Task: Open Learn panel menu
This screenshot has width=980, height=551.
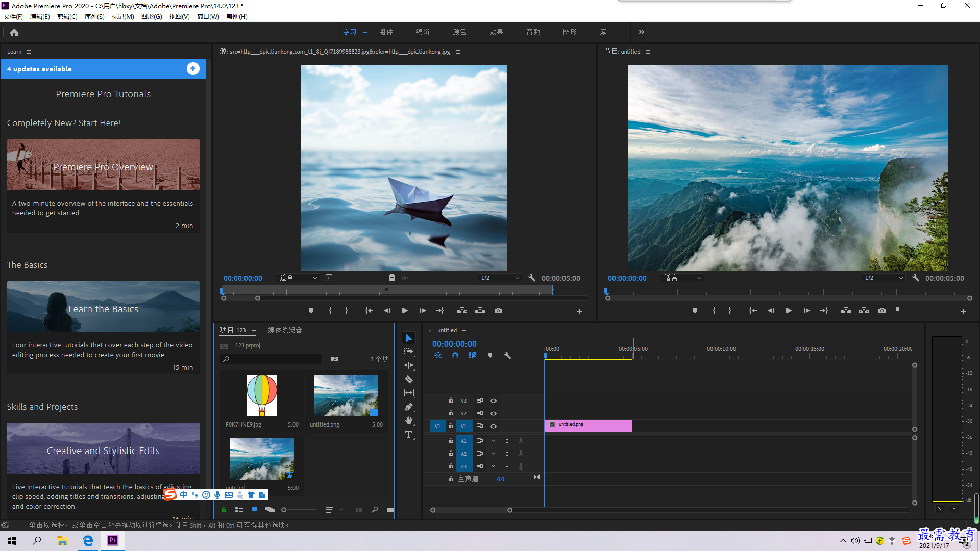Action: [x=29, y=52]
